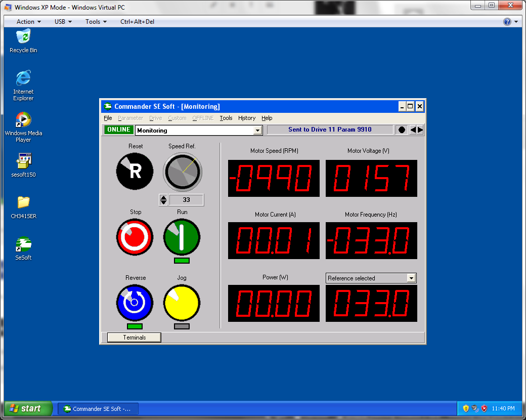Toggle the green indicator under Reverse
The width and height of the screenshot is (526, 420).
(135, 326)
